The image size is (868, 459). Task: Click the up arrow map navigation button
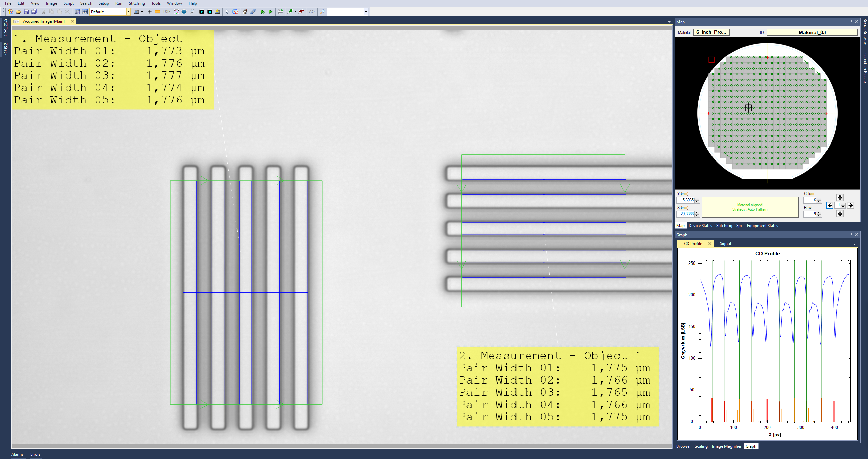(x=840, y=197)
